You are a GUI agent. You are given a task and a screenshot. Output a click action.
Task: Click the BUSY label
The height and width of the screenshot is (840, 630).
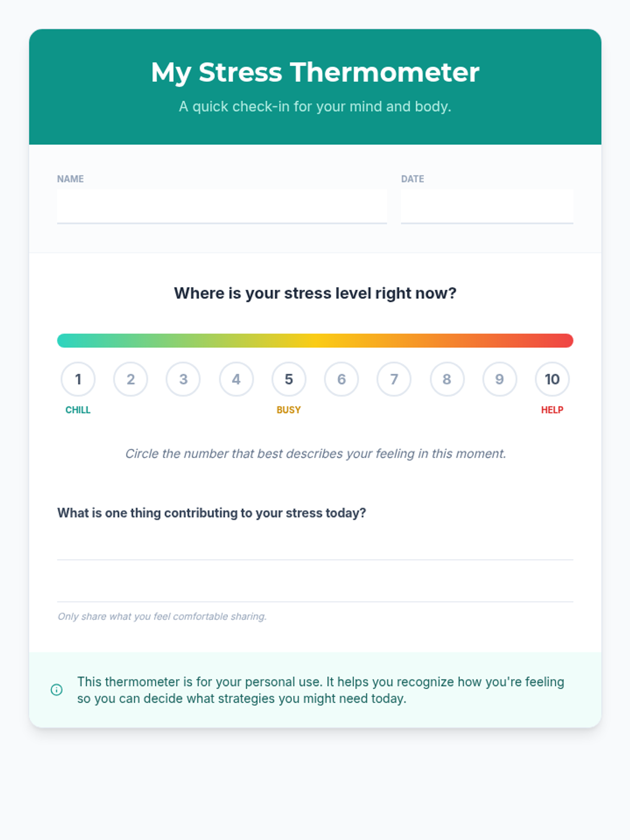pyautogui.click(x=289, y=410)
